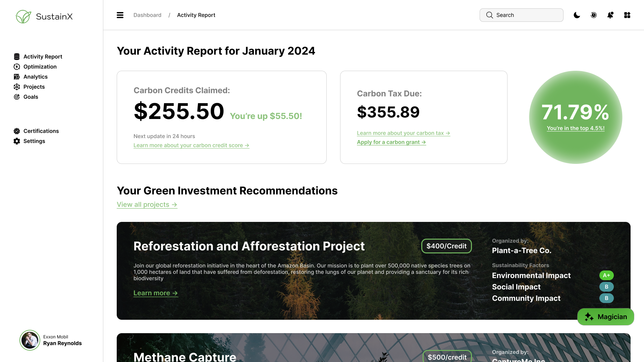
Task: Open Optimization in sidebar
Action: click(40, 67)
